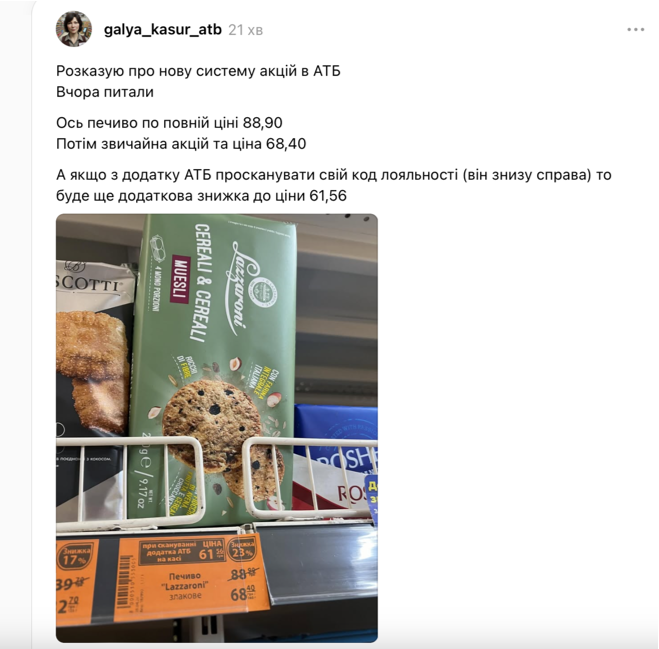Click the line ending with price 61,56
Screen dimensions: 659x649
(x=201, y=195)
